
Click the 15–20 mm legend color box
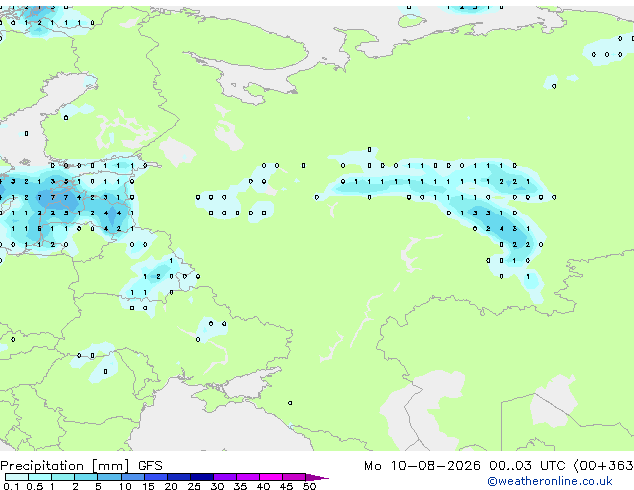click(x=156, y=477)
